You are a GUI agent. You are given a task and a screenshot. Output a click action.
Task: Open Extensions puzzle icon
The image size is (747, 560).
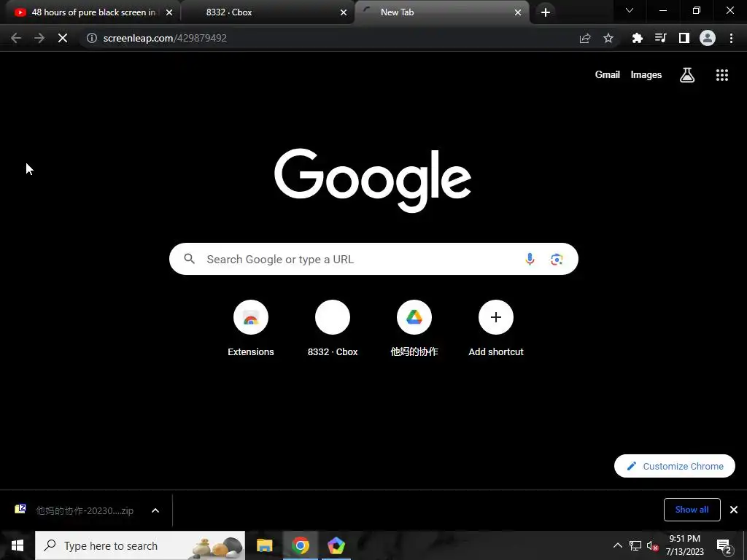638,38
